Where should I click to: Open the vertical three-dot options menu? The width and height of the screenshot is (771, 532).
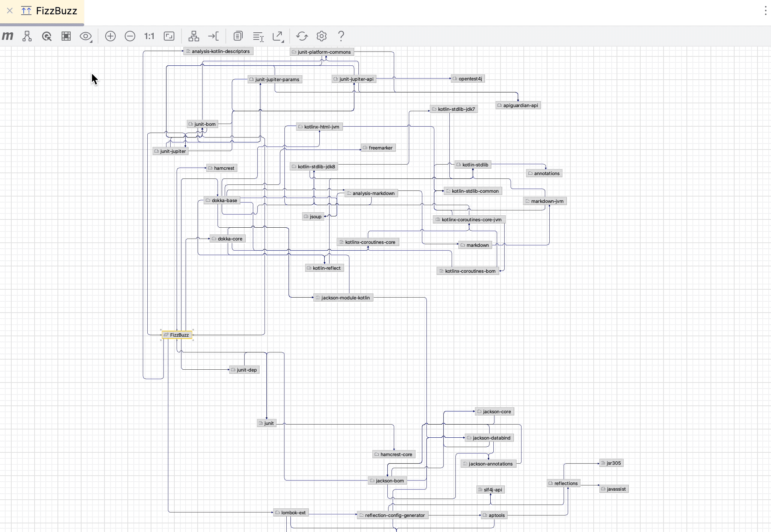(x=765, y=11)
